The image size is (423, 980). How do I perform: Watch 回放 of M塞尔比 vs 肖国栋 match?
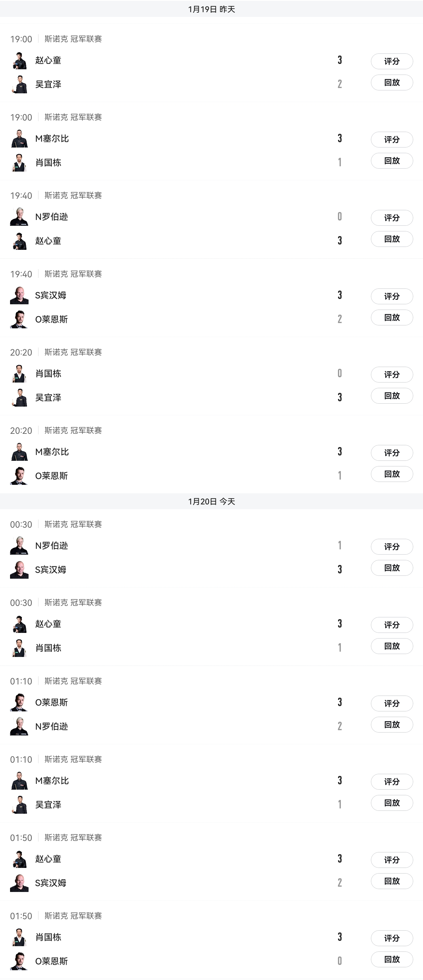[392, 161]
